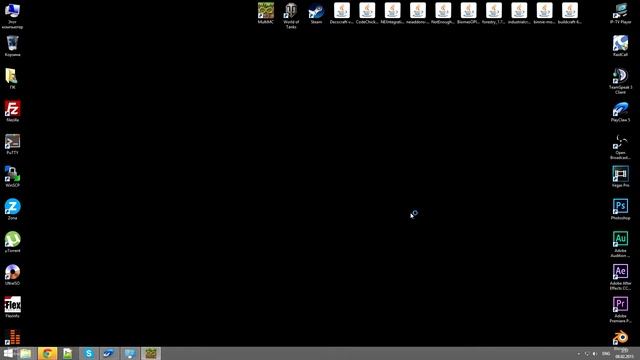Select the Adobe Premiere Pro shortcut

coord(620,309)
